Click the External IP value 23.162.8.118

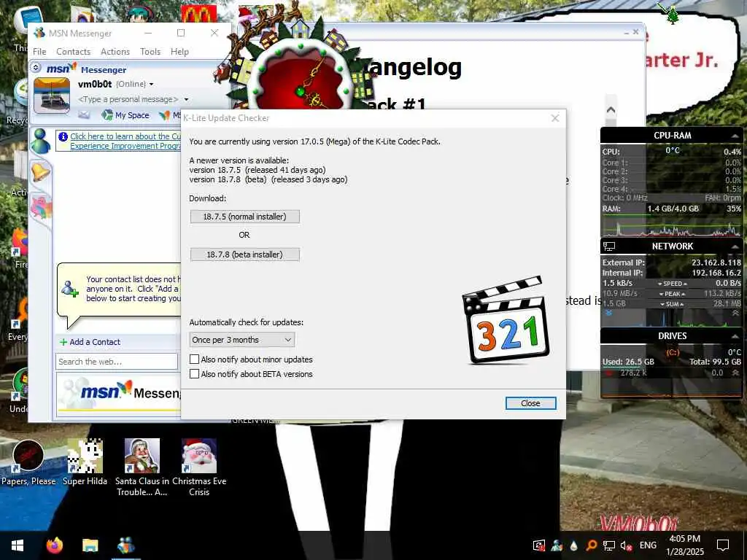point(716,262)
